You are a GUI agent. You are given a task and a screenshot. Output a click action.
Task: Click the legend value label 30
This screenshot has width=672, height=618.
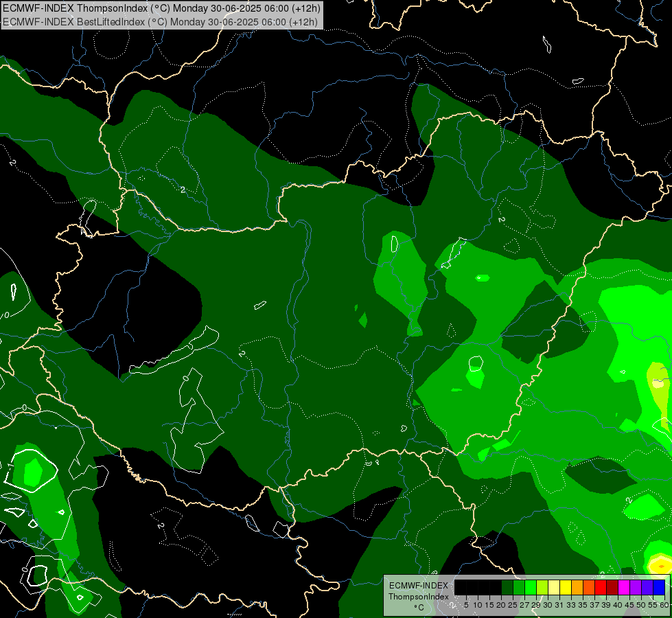click(548, 605)
